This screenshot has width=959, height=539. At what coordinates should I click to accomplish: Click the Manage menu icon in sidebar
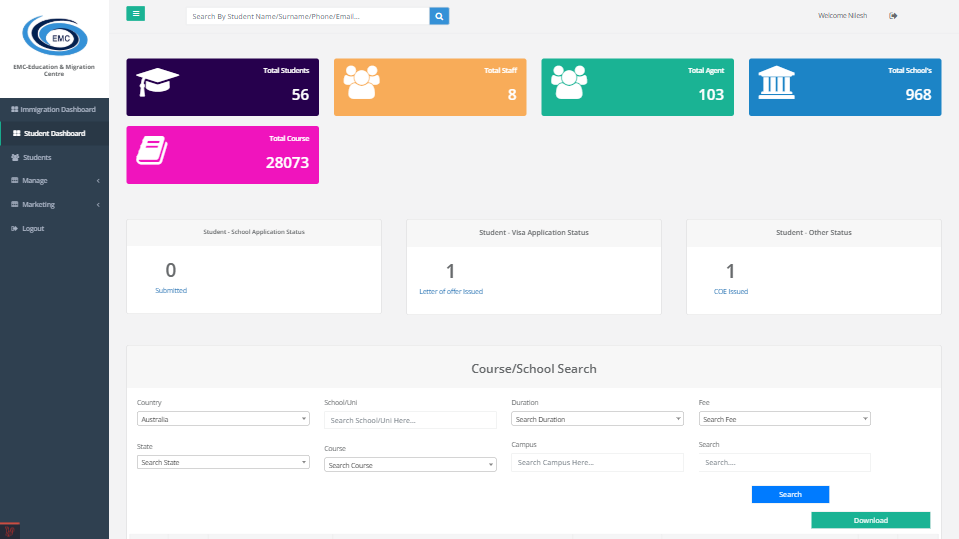[15, 180]
